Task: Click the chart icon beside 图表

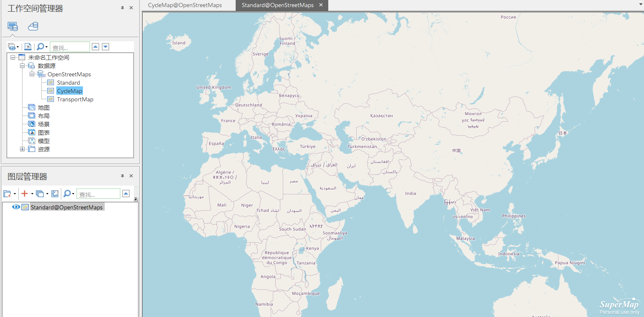Action: 31,133
